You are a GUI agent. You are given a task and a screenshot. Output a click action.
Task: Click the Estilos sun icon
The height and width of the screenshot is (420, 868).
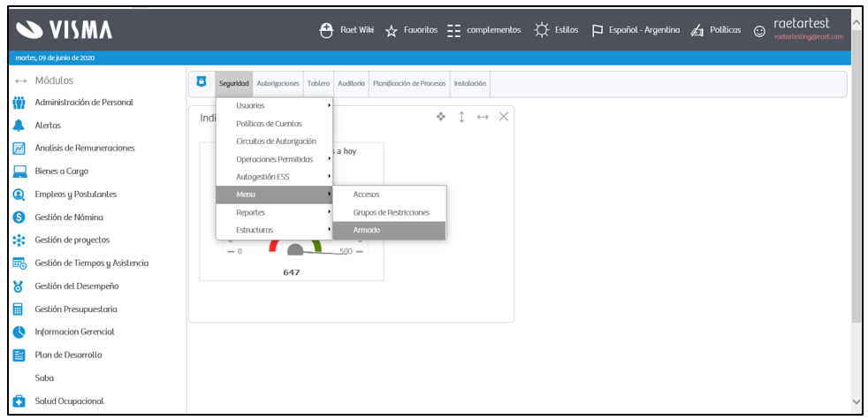coord(541,30)
